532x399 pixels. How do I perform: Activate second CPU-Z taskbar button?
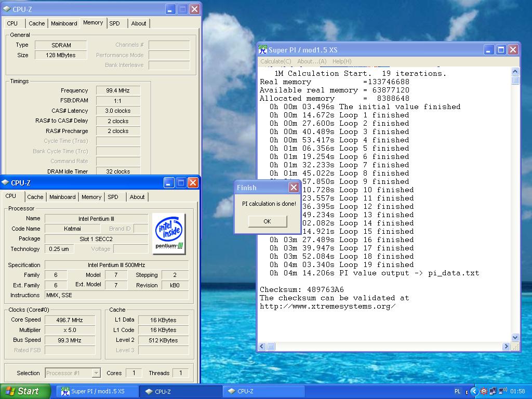(x=263, y=391)
